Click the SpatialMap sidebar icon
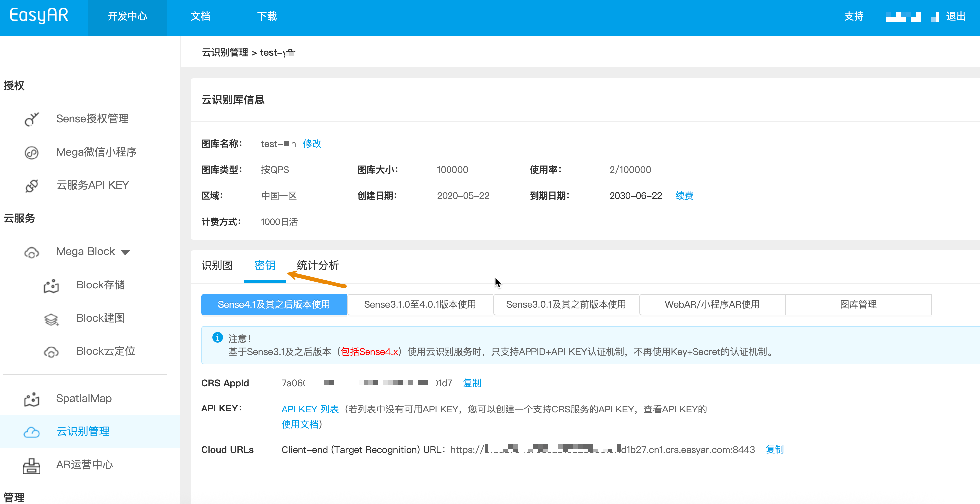The width and height of the screenshot is (980, 504). point(32,399)
